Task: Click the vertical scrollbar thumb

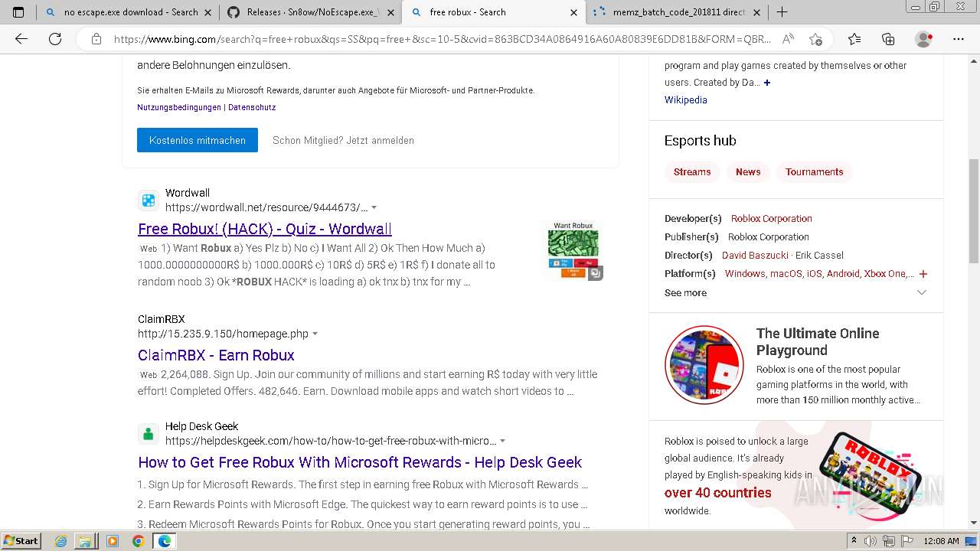Action: pyautogui.click(x=974, y=210)
